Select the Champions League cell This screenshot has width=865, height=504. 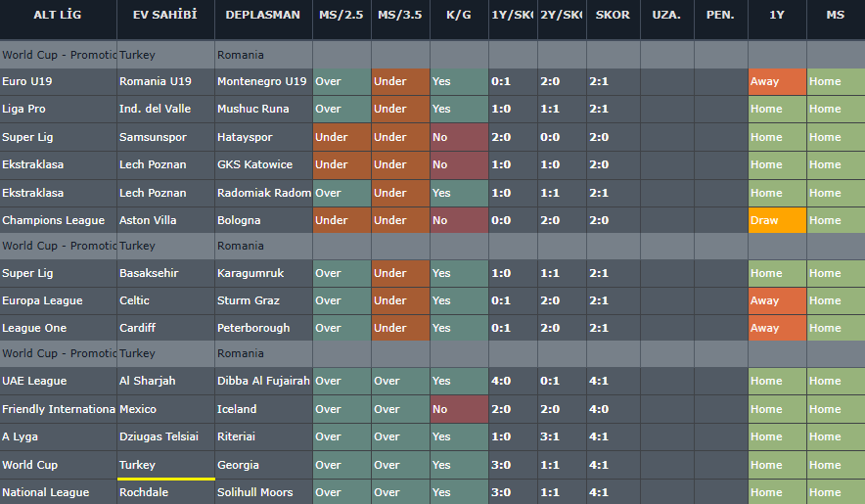[x=58, y=220]
